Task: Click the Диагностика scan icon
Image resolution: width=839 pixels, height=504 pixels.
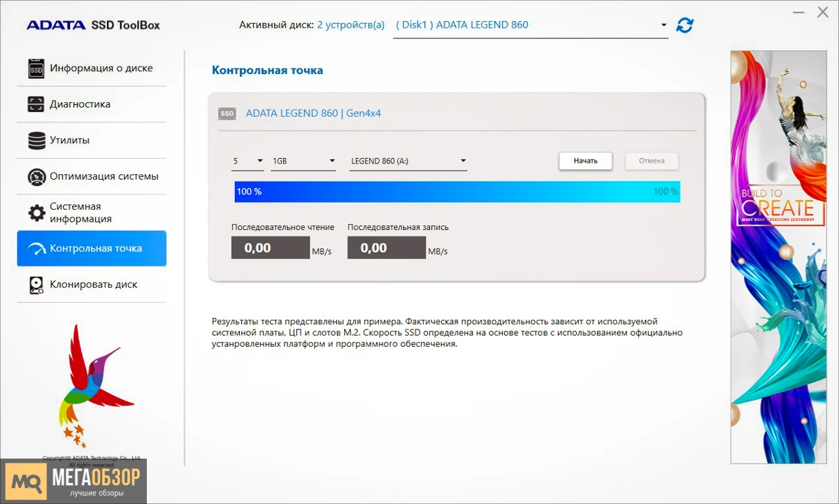Action: [x=36, y=104]
